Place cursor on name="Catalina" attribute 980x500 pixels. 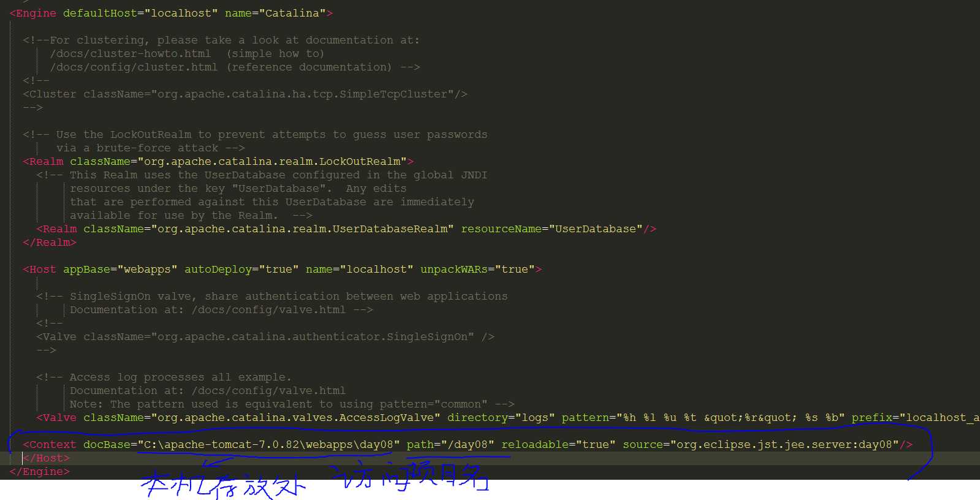(276, 13)
